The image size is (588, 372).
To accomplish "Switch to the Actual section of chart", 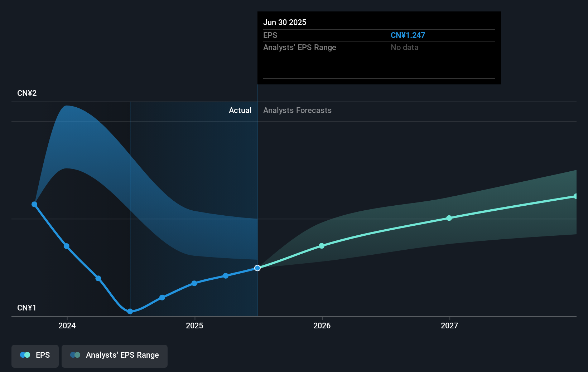I will [240, 111].
